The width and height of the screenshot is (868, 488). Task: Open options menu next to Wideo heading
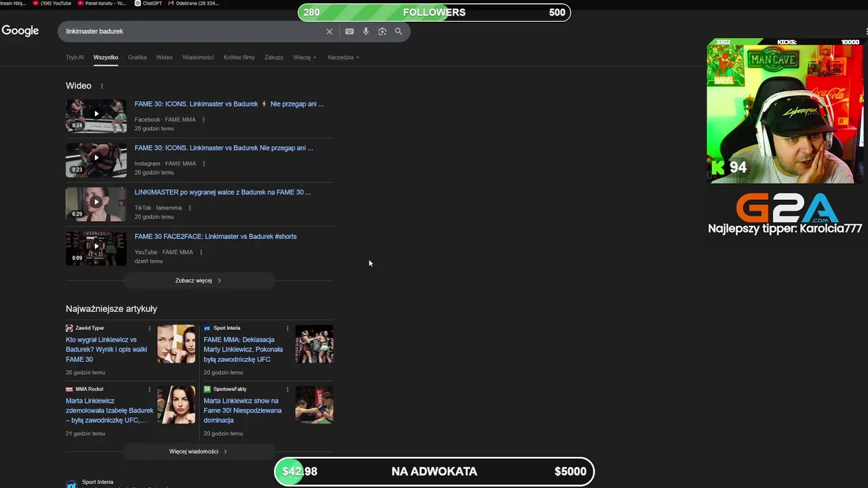[102, 86]
